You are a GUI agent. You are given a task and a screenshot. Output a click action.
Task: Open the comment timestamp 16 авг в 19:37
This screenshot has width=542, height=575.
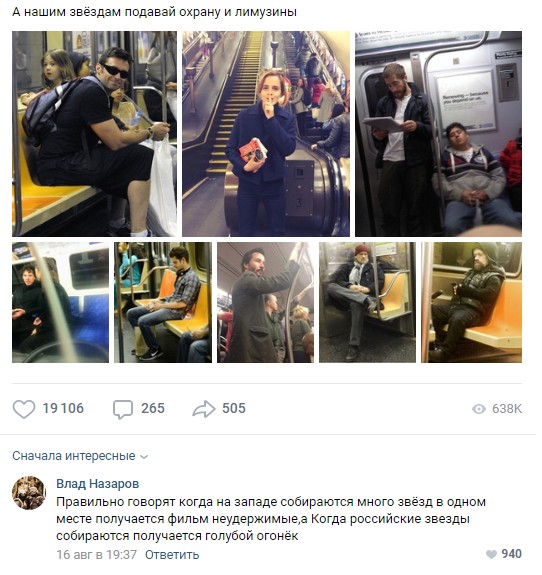pos(96,554)
